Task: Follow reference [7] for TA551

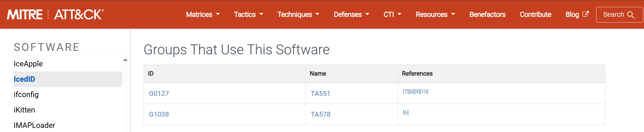Action: (x=406, y=92)
